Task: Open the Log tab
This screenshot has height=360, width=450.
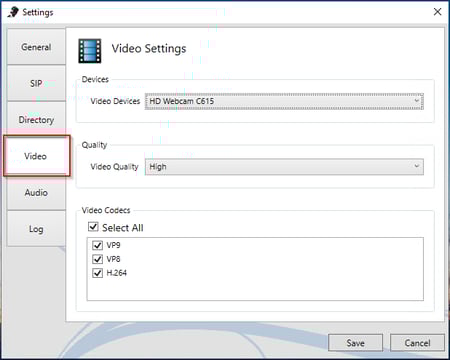Action: point(36,229)
